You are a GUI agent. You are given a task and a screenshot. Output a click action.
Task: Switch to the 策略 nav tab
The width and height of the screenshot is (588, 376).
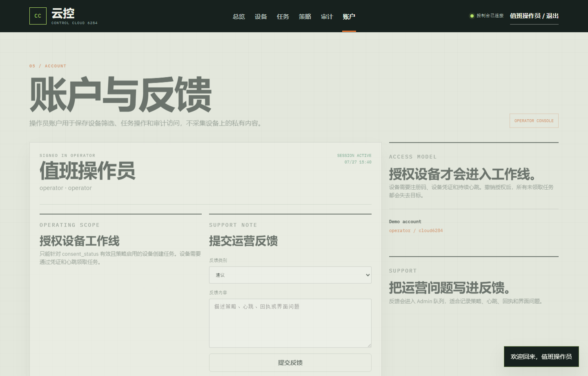pyautogui.click(x=305, y=16)
